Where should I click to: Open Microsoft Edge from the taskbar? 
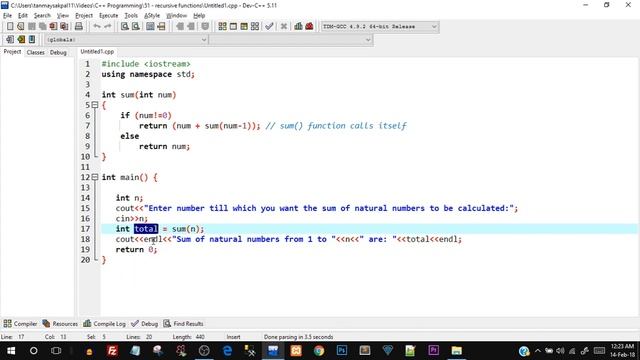227,351
